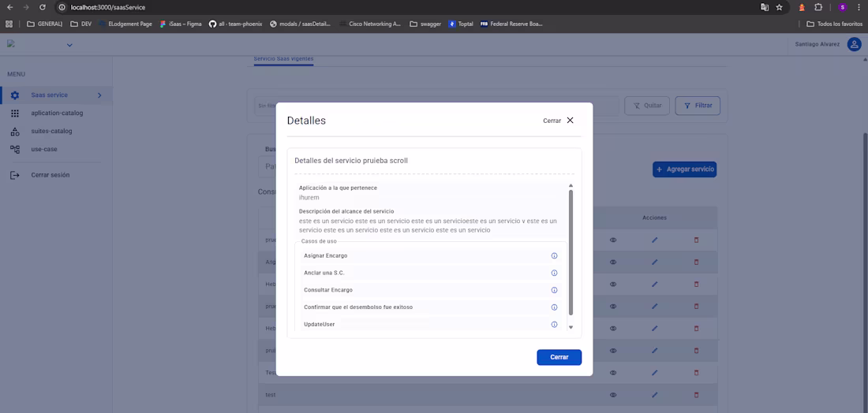Open the all · team-phoenix GitHub bookmark

pyautogui.click(x=235, y=24)
